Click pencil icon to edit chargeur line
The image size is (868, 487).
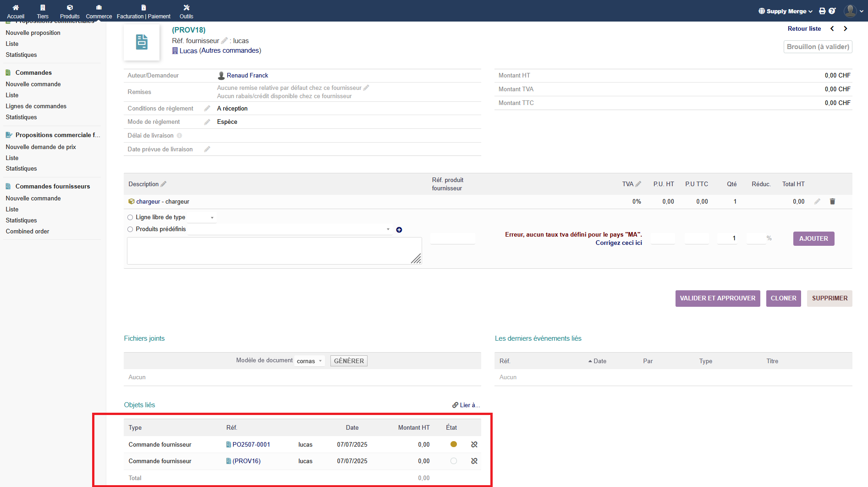click(x=817, y=202)
